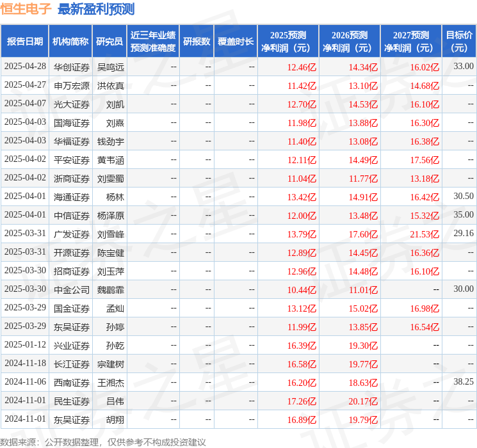Click 2027 profit value 16.54亿
The image size is (477, 448).
(x=424, y=327)
